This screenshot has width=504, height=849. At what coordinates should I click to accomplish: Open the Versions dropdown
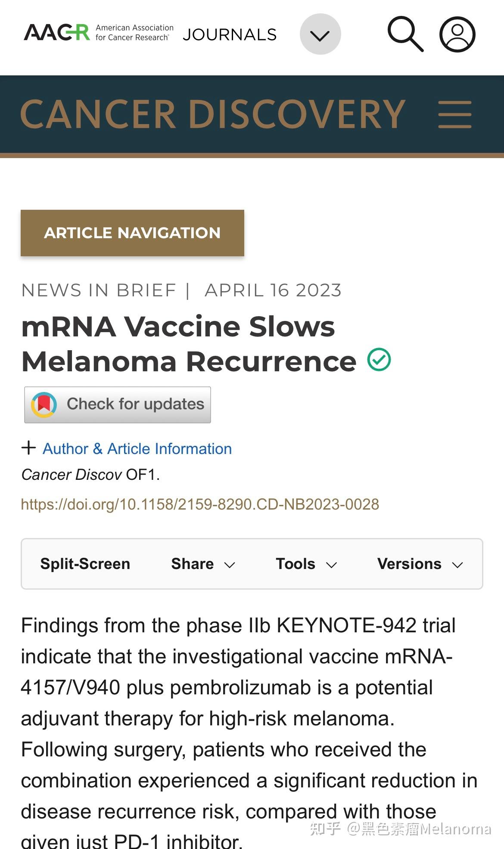click(420, 563)
